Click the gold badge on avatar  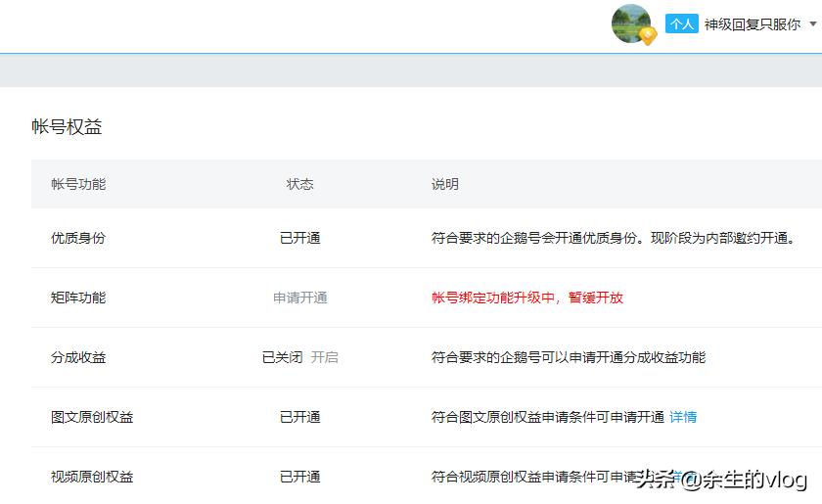[648, 35]
